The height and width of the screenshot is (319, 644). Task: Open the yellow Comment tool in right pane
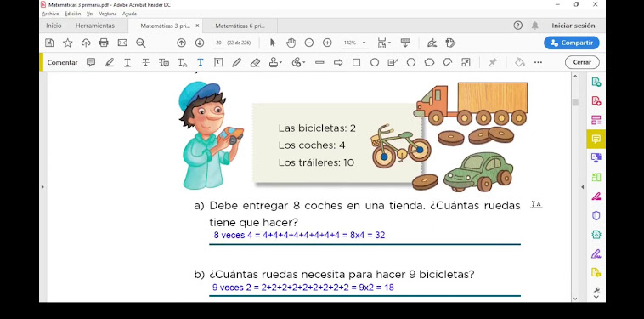click(x=596, y=139)
